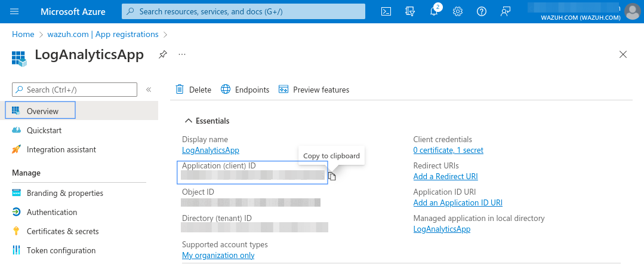The height and width of the screenshot is (264, 644).
Task: Pin LogAnalyticsApp to the dashboard
Action: coord(163,55)
